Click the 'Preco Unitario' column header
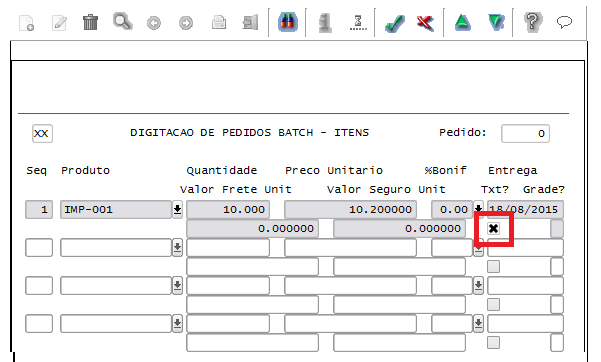This screenshot has height=362, width=601. coord(334,170)
